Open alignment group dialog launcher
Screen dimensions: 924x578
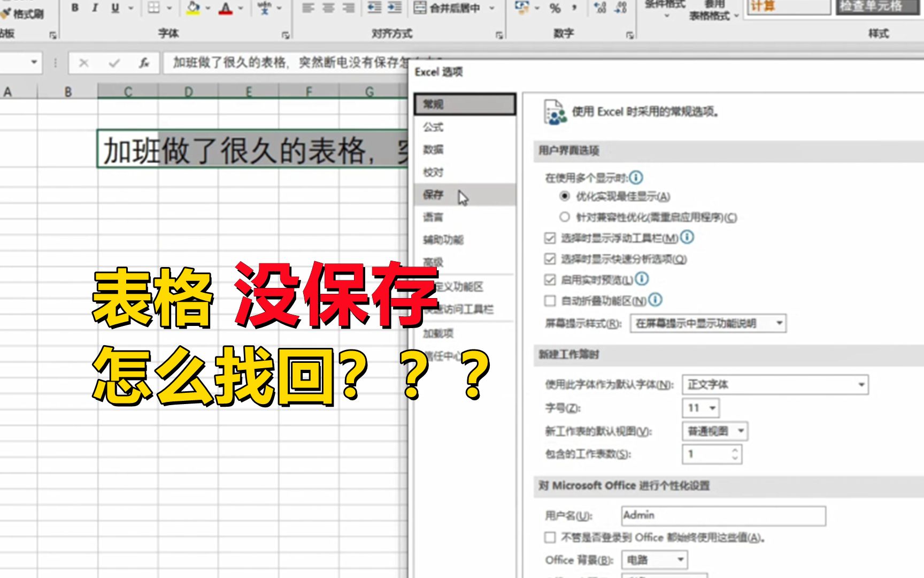[499, 35]
